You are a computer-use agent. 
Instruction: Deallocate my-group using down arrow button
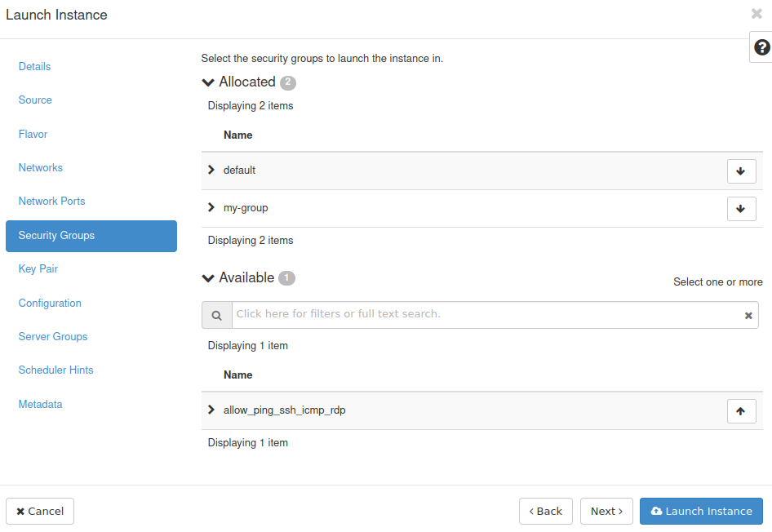[741, 209]
